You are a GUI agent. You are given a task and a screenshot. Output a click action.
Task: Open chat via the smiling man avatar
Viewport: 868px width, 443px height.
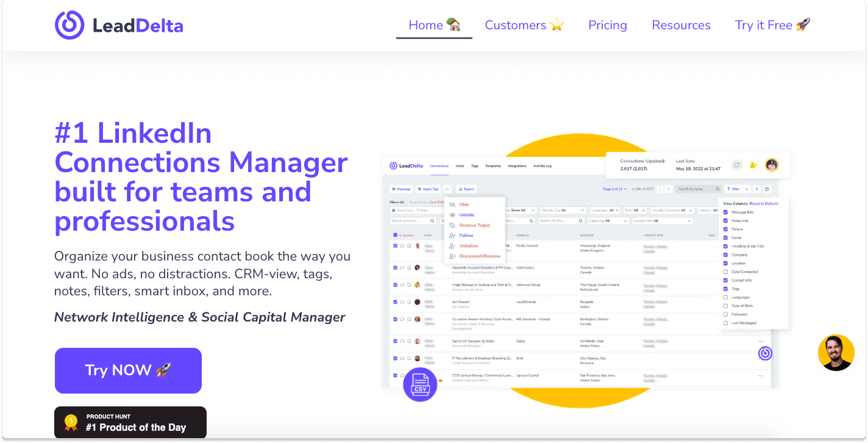836,353
